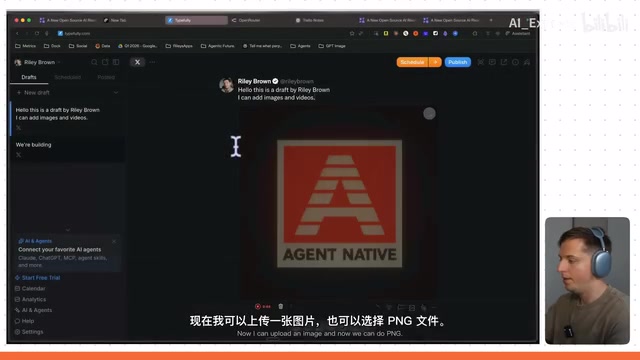This screenshot has width=640, height=360.
Task: Open the Schedule arrow dropdown
Action: click(435, 62)
